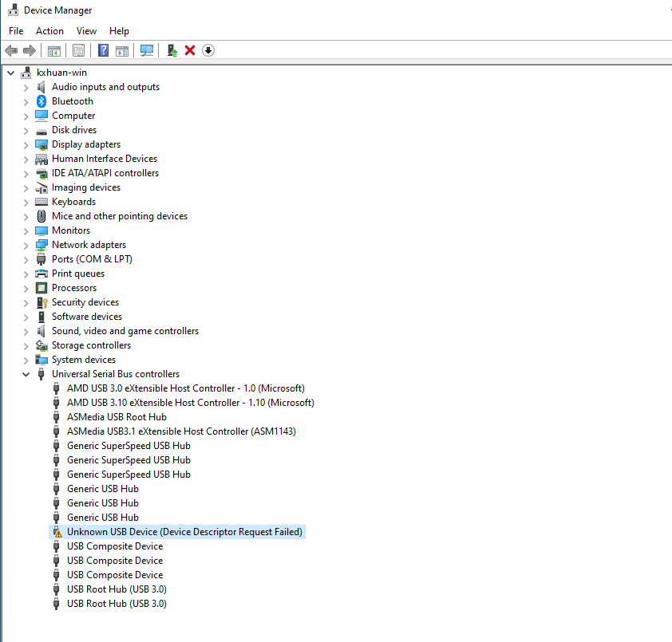Expand Sound, video and game controllers

tap(26, 332)
